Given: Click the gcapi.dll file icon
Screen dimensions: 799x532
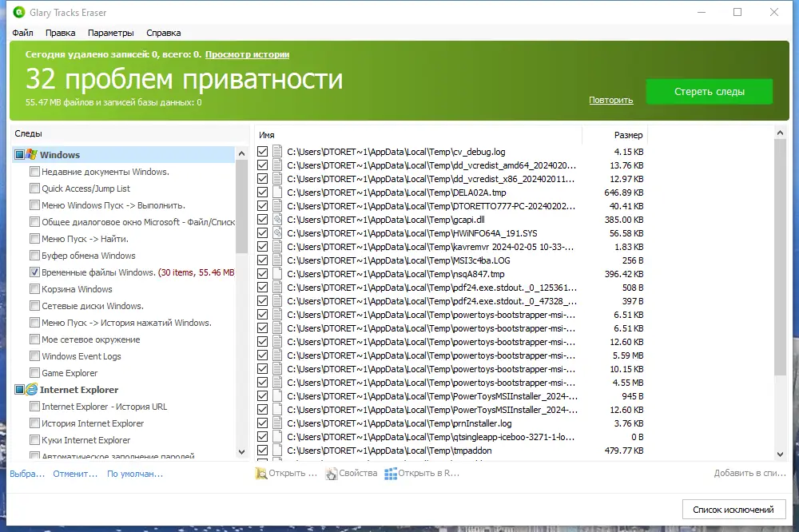Looking at the screenshot, I should point(276,220).
